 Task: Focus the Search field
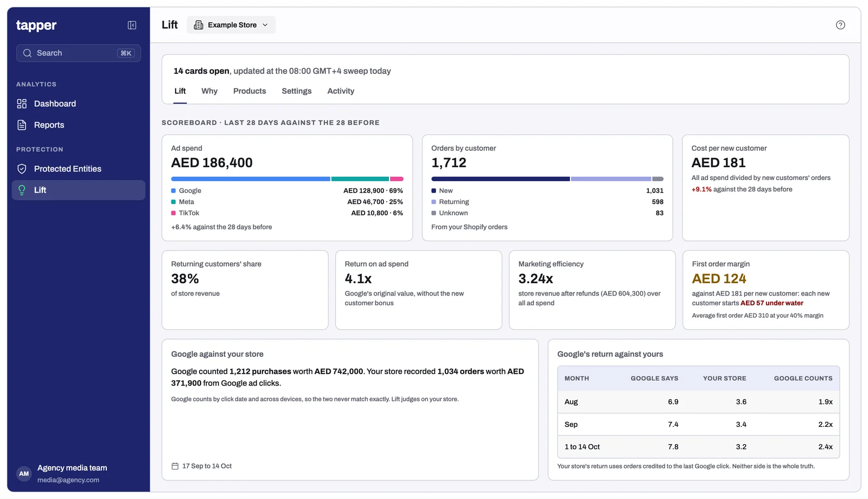[x=79, y=53]
